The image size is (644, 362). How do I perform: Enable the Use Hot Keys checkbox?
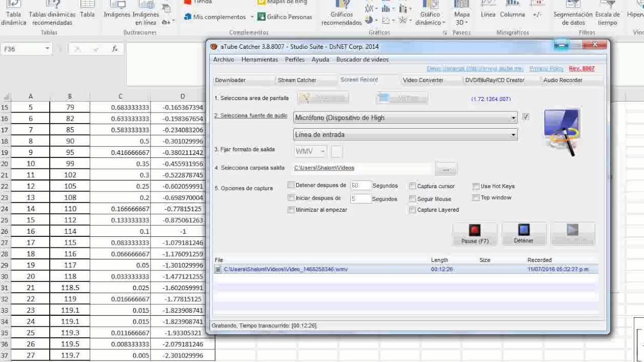(x=476, y=186)
